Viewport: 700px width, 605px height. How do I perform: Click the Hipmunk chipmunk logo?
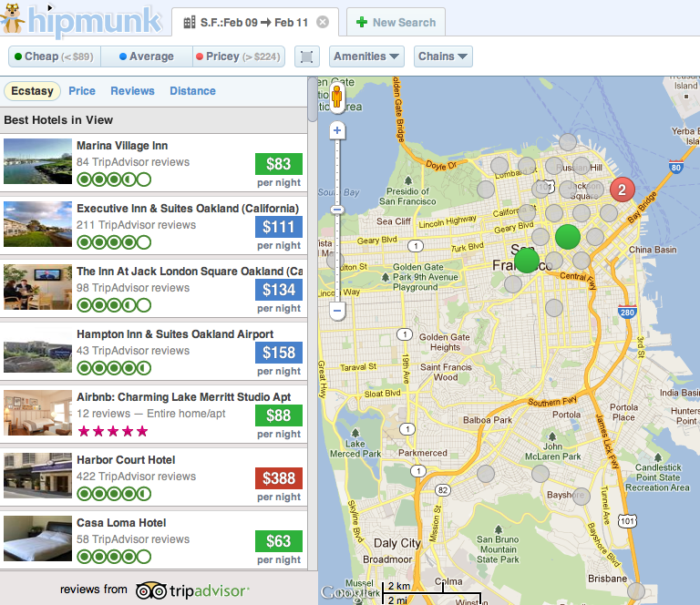point(13,18)
